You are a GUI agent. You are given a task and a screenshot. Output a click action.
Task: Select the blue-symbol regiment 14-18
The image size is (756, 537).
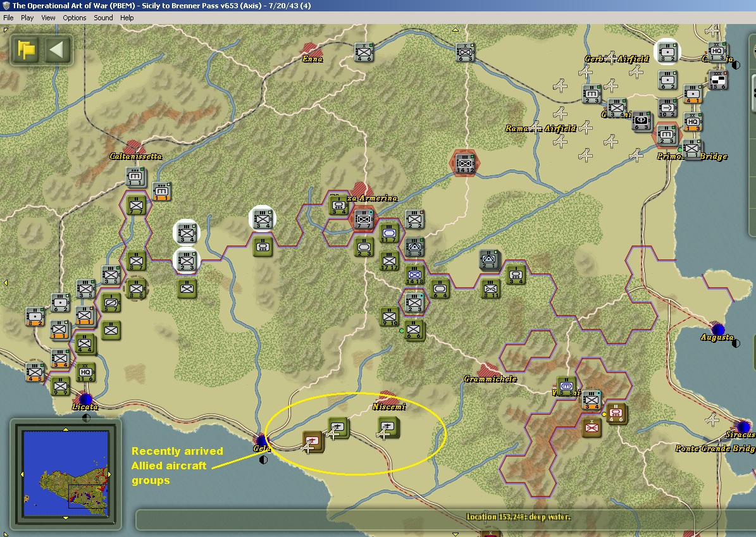tap(414, 275)
